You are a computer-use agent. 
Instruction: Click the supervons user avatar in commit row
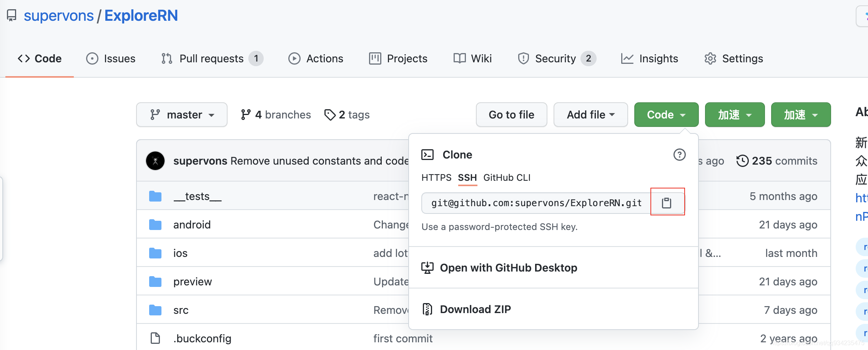click(155, 161)
